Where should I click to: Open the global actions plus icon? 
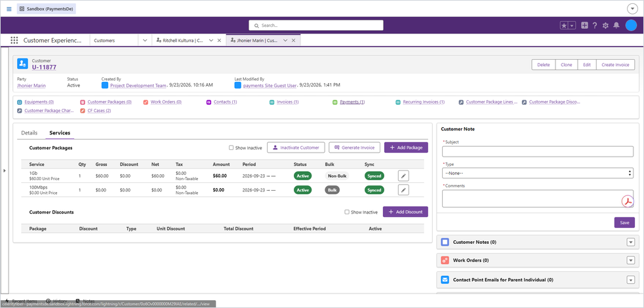(x=584, y=26)
